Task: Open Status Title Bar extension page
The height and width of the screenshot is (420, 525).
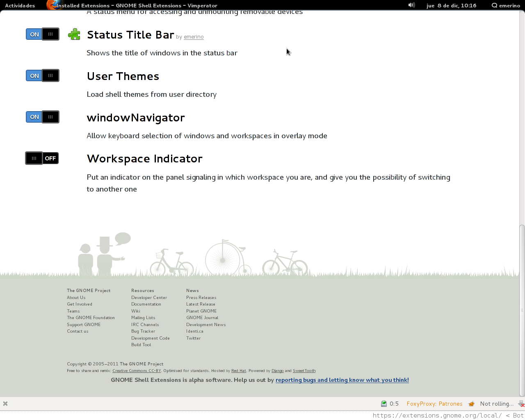Action: click(x=130, y=35)
